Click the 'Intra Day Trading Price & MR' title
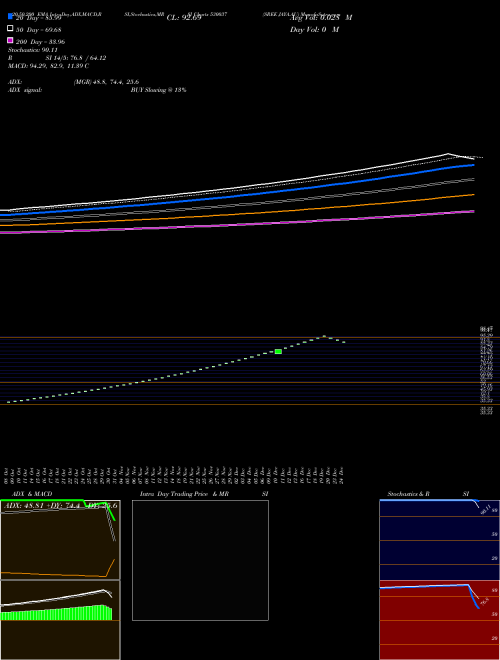Screen dimensions: 500x660 click(184, 494)
